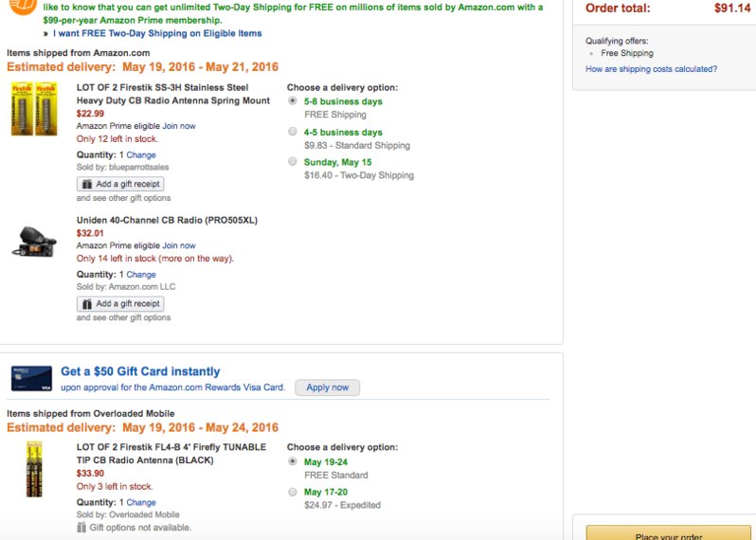This screenshot has width=756, height=540.
Task: Open the Firestik spring mount product thumbnail
Action: pyautogui.click(x=34, y=110)
